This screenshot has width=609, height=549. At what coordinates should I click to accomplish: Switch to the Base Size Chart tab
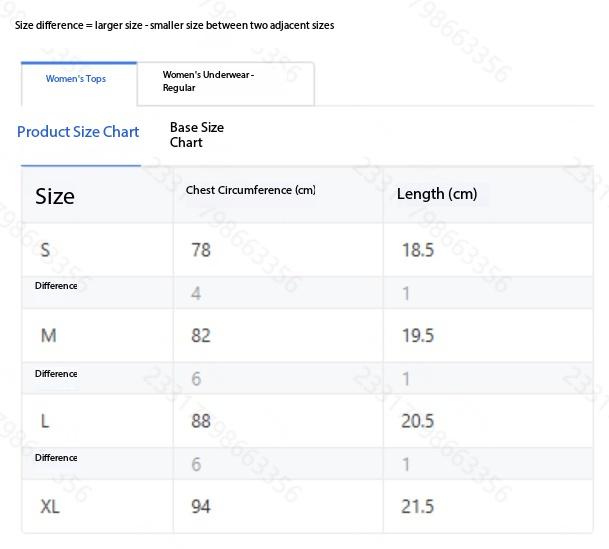point(197,135)
